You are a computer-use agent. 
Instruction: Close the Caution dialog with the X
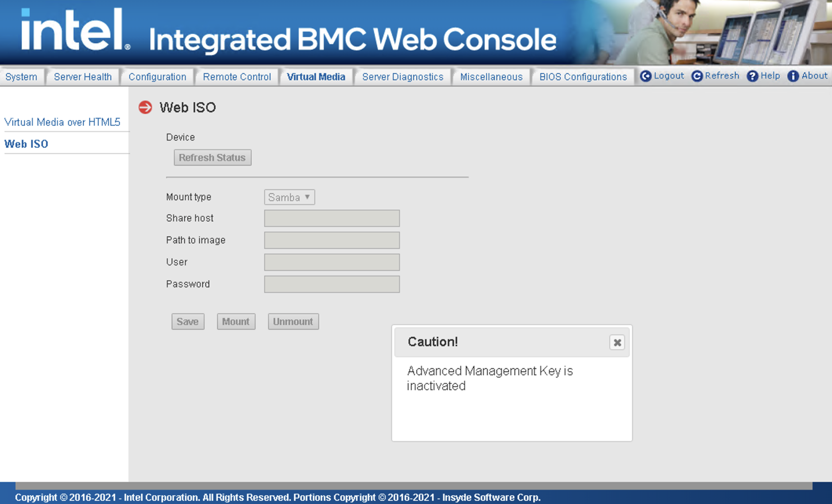(x=617, y=342)
